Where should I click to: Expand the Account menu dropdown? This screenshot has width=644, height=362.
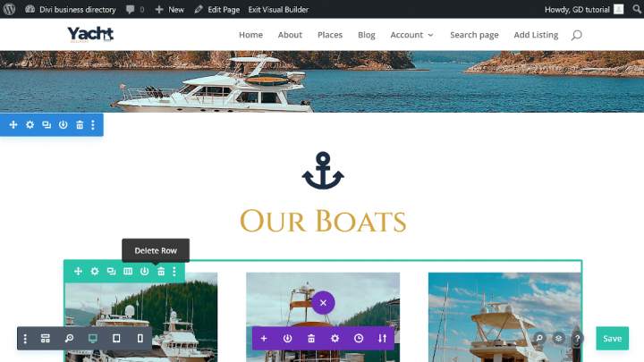click(x=411, y=35)
